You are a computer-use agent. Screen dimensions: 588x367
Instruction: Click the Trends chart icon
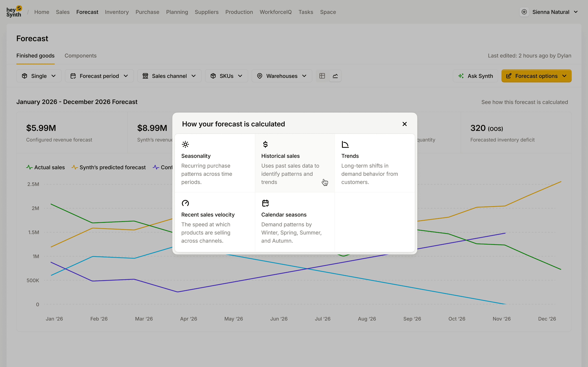(345, 144)
